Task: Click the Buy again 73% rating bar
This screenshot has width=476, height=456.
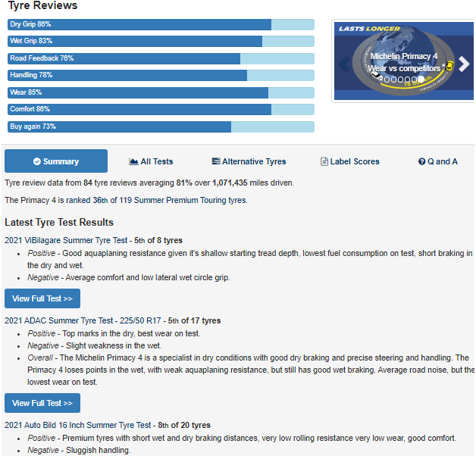Action: 161,126
